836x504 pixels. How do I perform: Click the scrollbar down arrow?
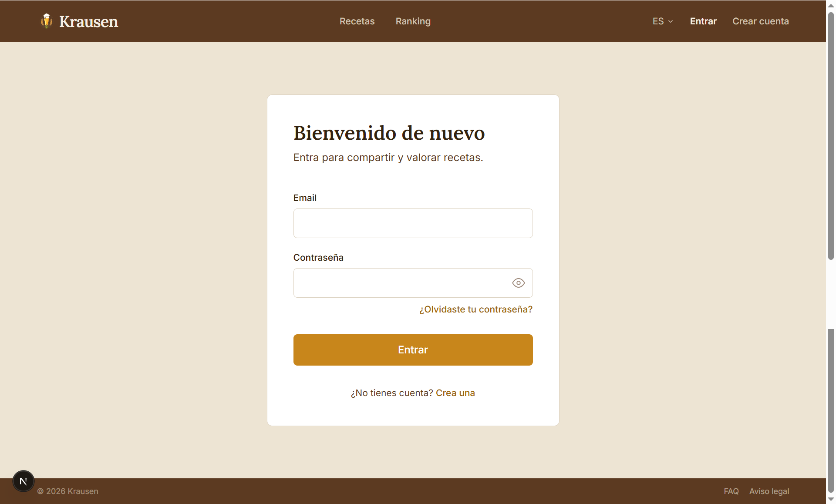tap(831, 499)
